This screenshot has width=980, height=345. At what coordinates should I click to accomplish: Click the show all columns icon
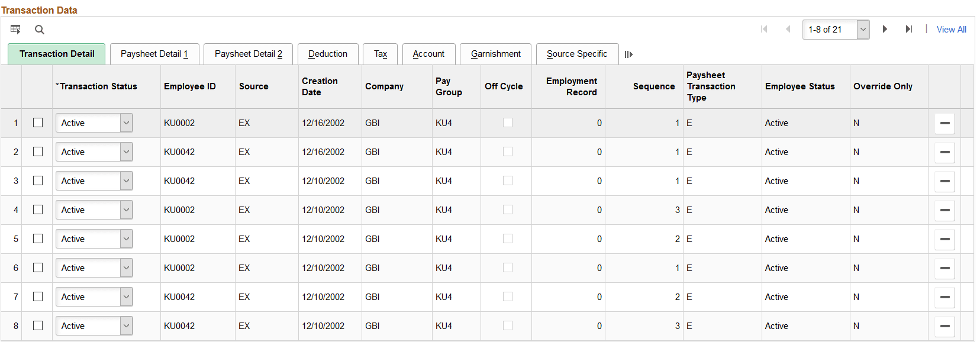[628, 54]
